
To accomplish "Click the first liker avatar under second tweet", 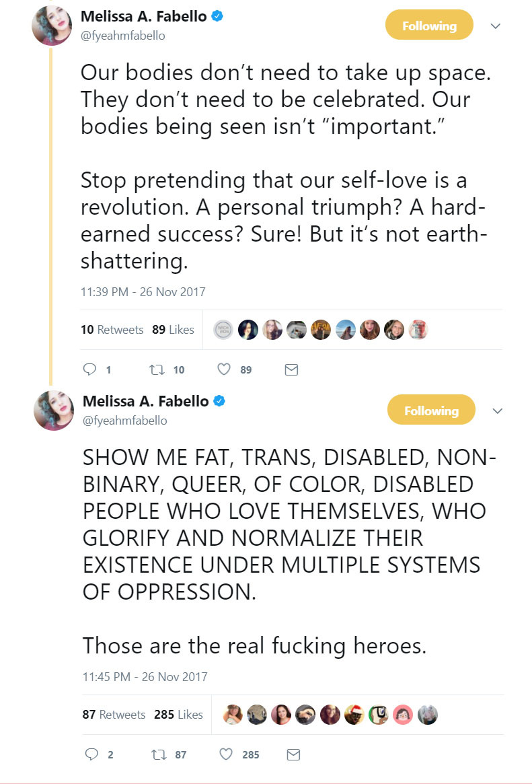I will [233, 715].
